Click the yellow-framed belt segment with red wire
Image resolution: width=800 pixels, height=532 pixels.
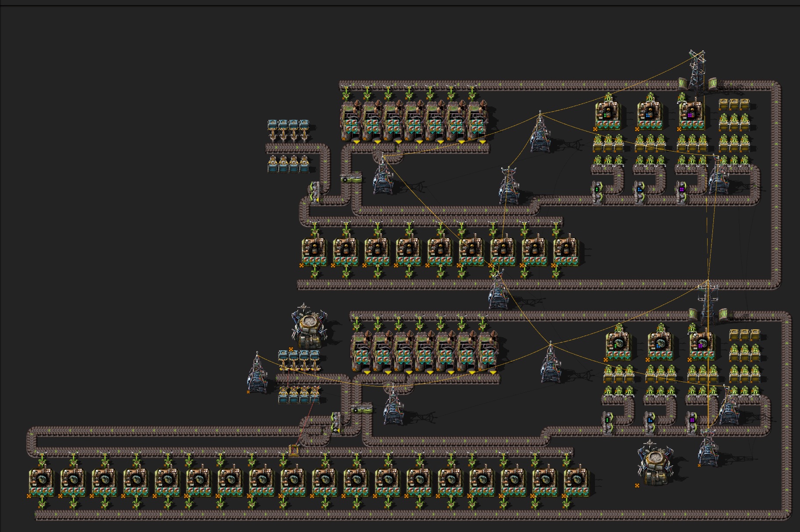[294, 451]
